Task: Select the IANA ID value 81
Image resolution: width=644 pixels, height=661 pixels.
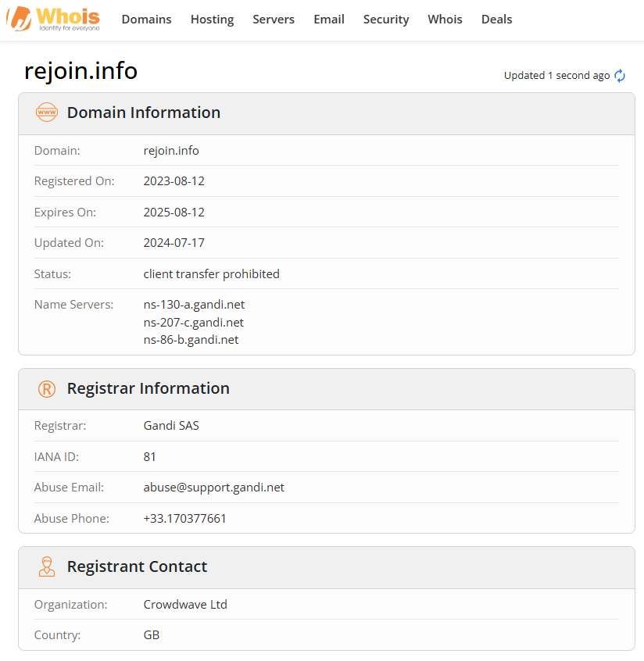Action: (150, 456)
